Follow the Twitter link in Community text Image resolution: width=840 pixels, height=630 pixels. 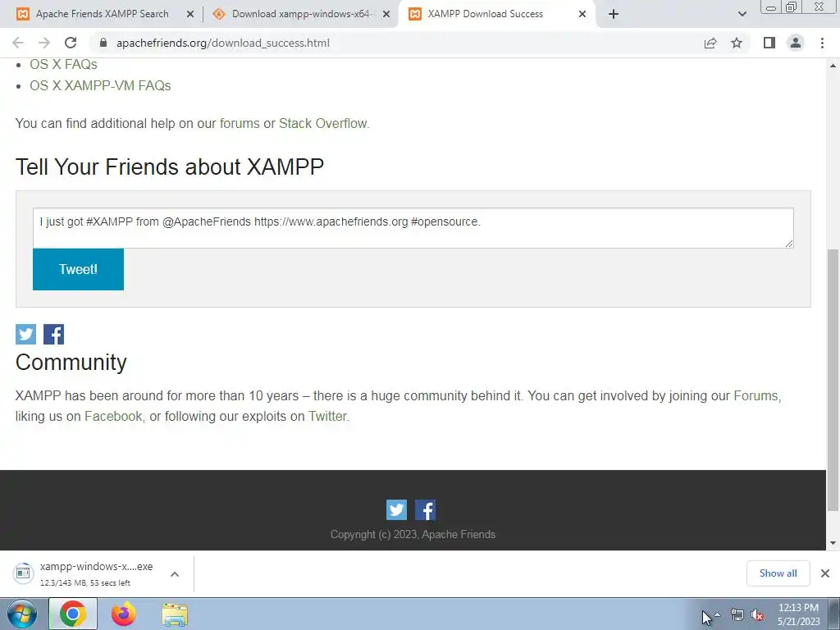(327, 416)
